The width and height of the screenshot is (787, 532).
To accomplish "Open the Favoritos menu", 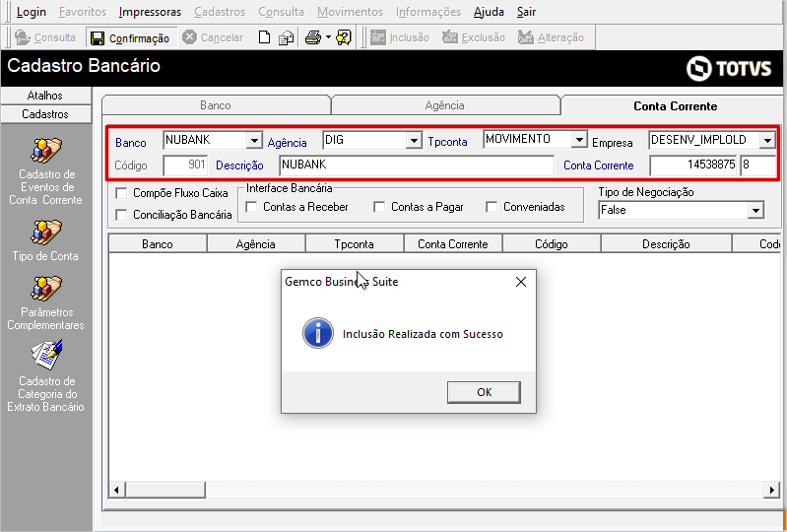I will coord(83,12).
